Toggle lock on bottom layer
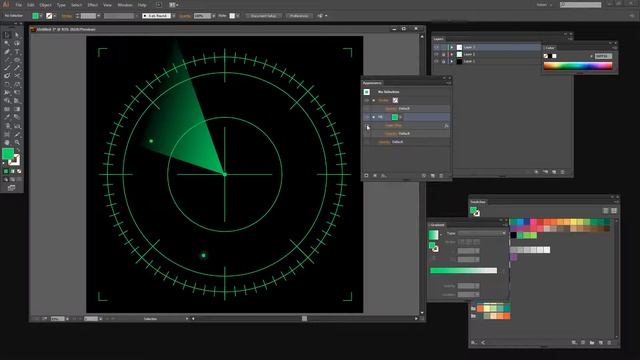This screenshot has height=360, width=640. [444, 61]
